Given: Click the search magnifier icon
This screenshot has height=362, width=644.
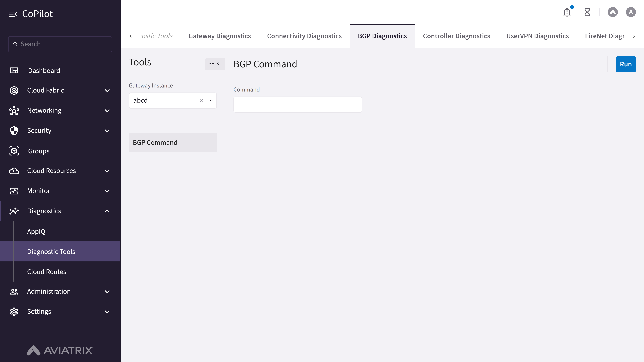Looking at the screenshot, I should [15, 44].
